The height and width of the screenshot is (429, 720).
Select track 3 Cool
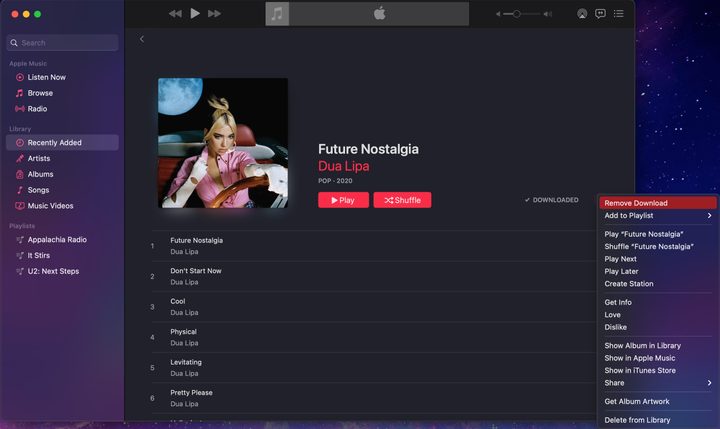pyautogui.click(x=374, y=307)
